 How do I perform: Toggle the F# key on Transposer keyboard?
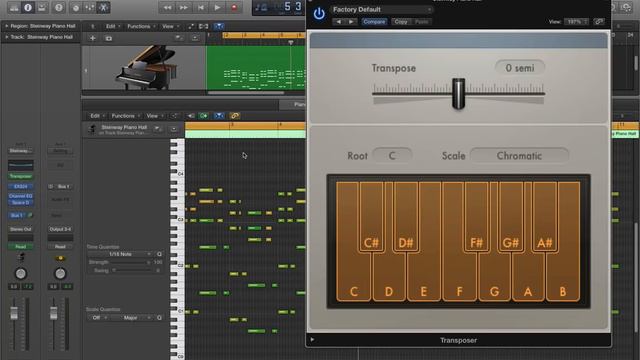[x=476, y=216]
